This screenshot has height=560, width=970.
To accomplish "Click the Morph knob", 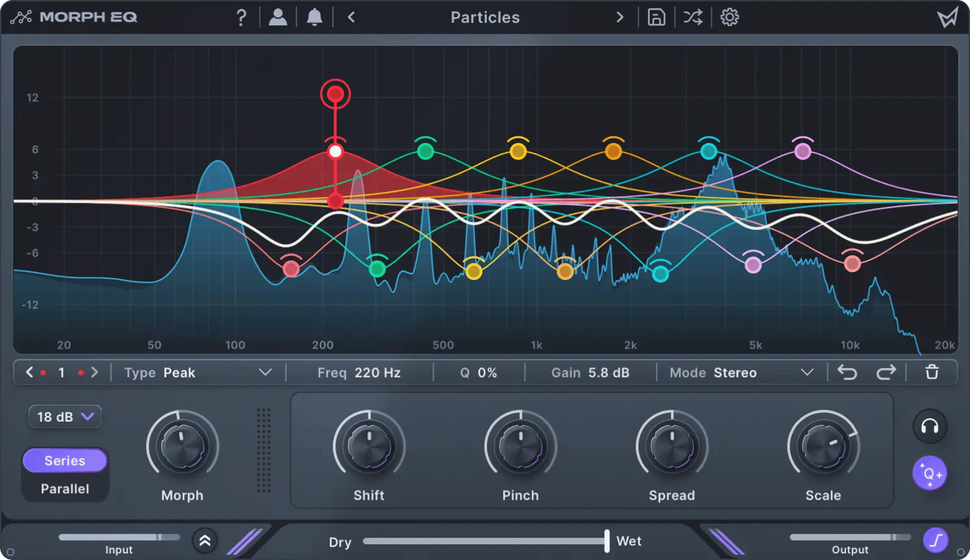I will coord(183,446).
